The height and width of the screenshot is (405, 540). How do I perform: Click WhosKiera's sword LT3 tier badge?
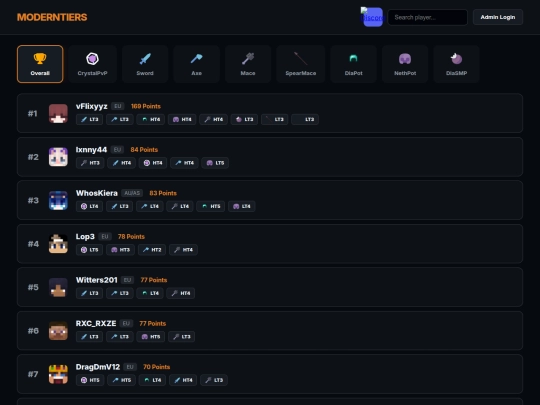pyautogui.click(x=120, y=206)
